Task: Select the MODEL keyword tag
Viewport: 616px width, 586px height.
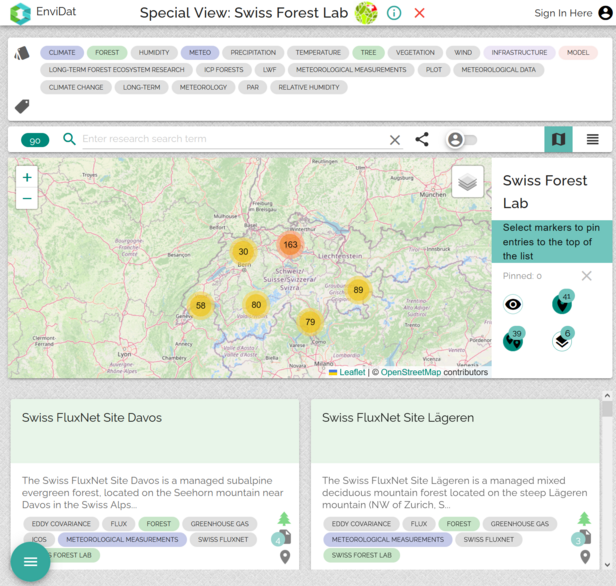Action: (578, 52)
